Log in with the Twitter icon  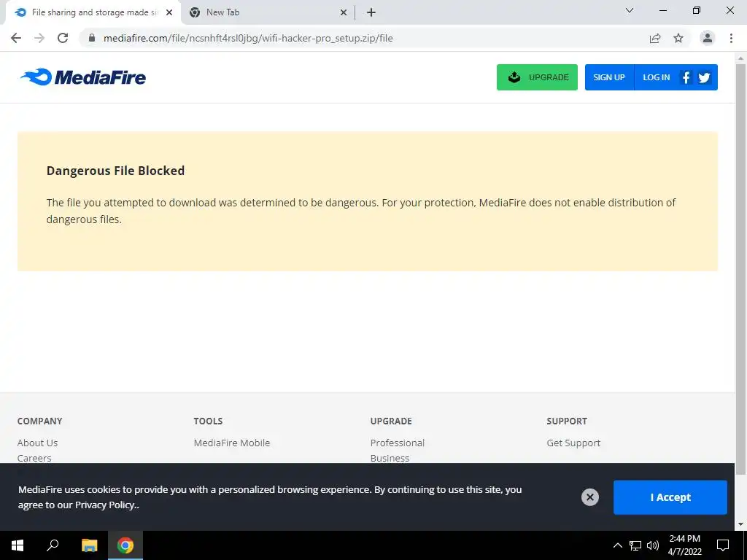click(704, 77)
